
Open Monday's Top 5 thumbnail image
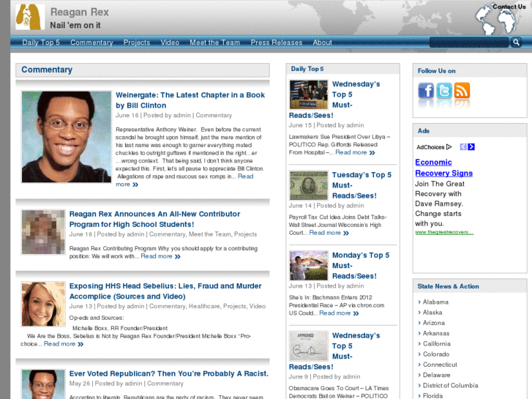point(308,266)
